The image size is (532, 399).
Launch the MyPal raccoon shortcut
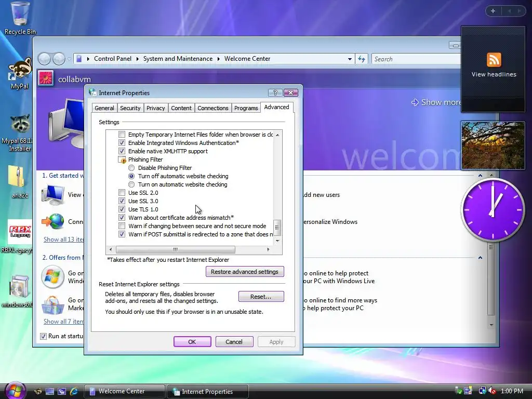tap(20, 74)
